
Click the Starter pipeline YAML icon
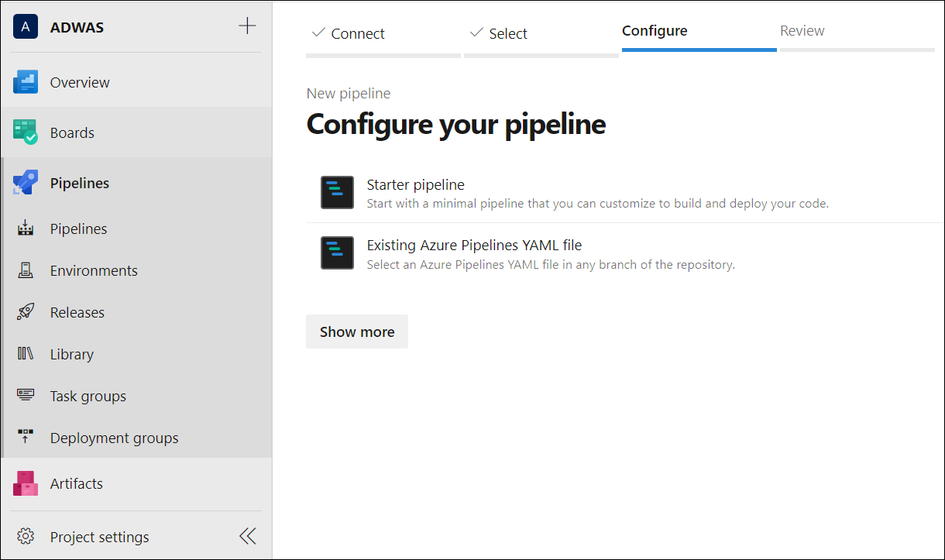[337, 192]
